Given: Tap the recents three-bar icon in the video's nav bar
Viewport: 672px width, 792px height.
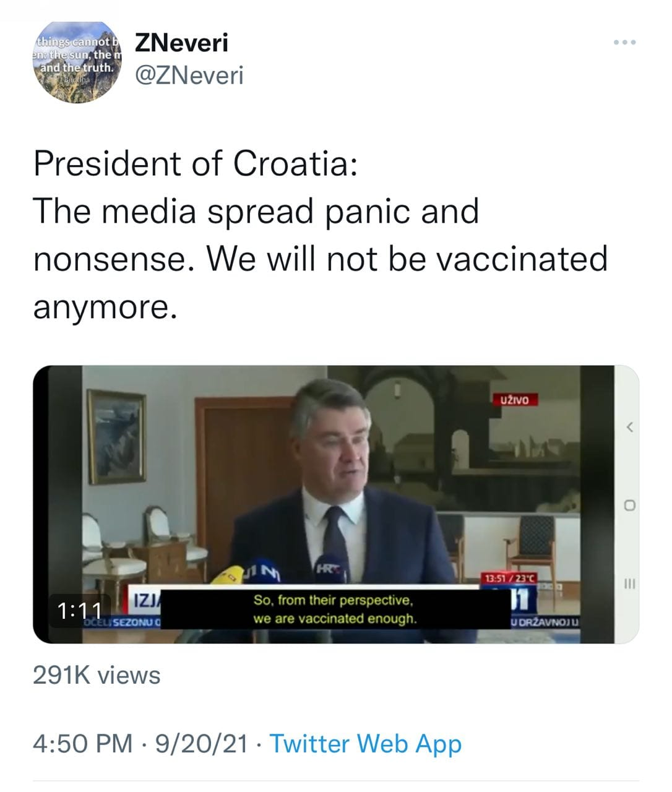Looking at the screenshot, I should click(x=630, y=583).
